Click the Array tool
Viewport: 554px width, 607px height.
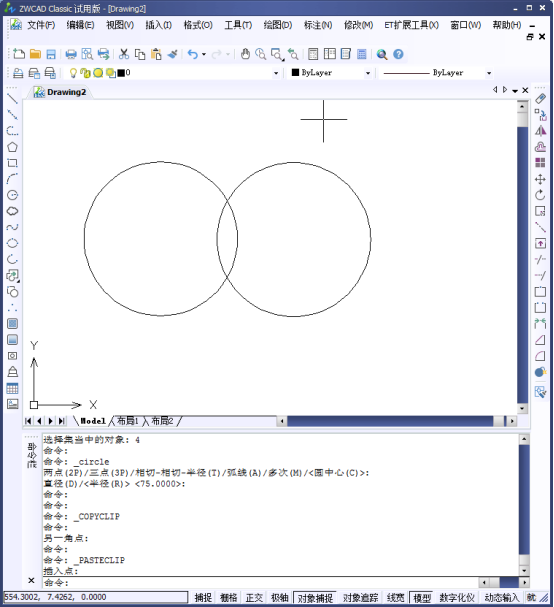click(540, 163)
